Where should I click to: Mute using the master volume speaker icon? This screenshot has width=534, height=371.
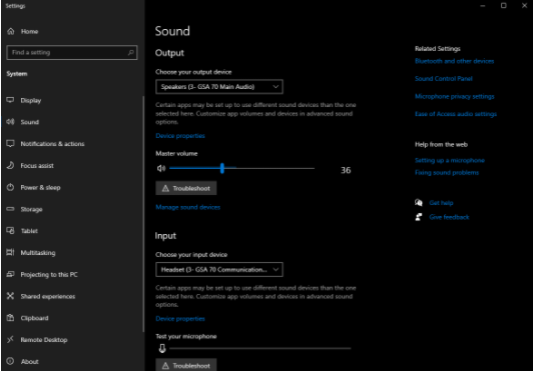pyautogui.click(x=161, y=168)
